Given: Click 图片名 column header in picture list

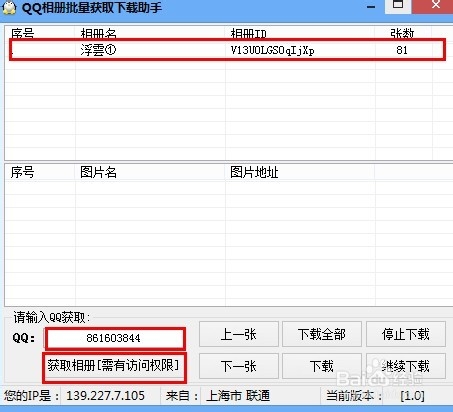Looking at the screenshot, I should 98,172.
